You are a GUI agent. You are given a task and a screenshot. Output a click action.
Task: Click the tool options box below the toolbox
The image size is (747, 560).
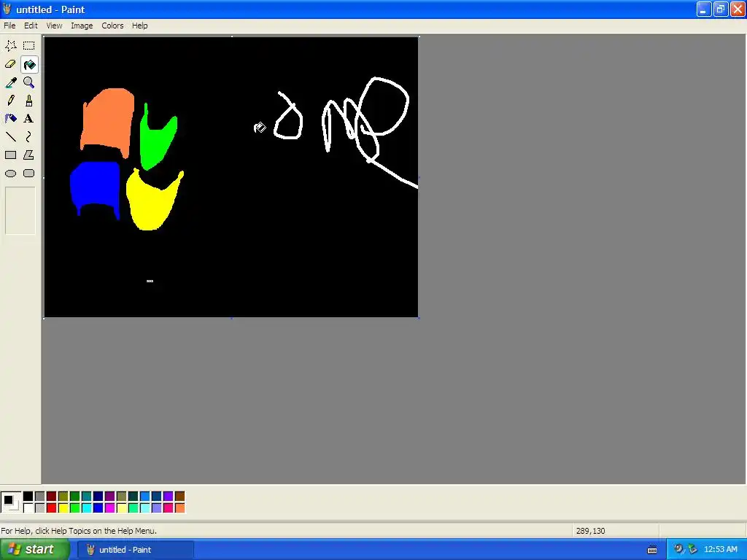click(x=20, y=211)
